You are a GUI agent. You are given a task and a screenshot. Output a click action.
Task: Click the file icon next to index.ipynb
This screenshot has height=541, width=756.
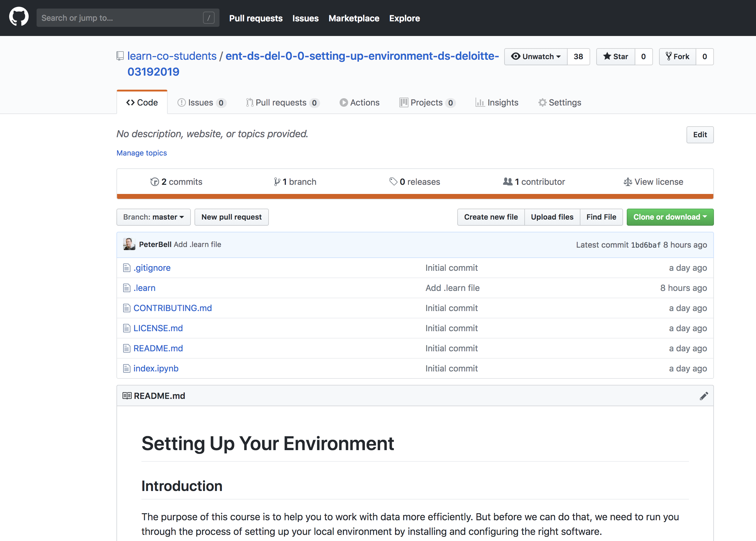127,368
